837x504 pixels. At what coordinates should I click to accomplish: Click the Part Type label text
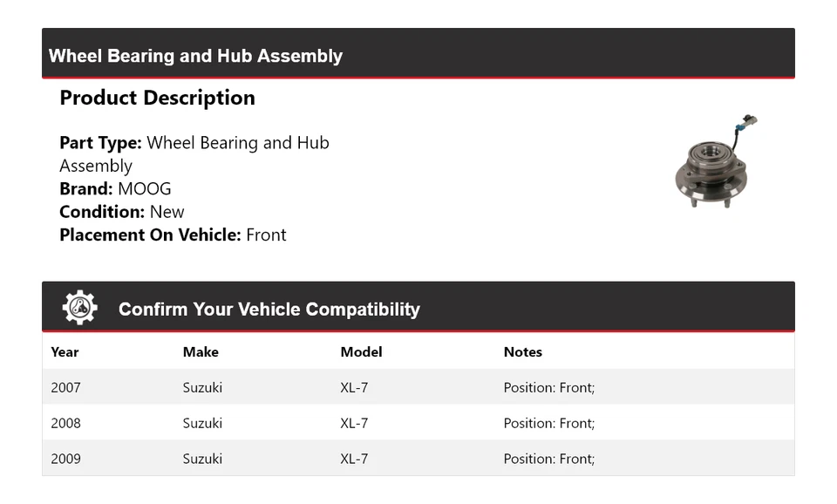coord(100,143)
